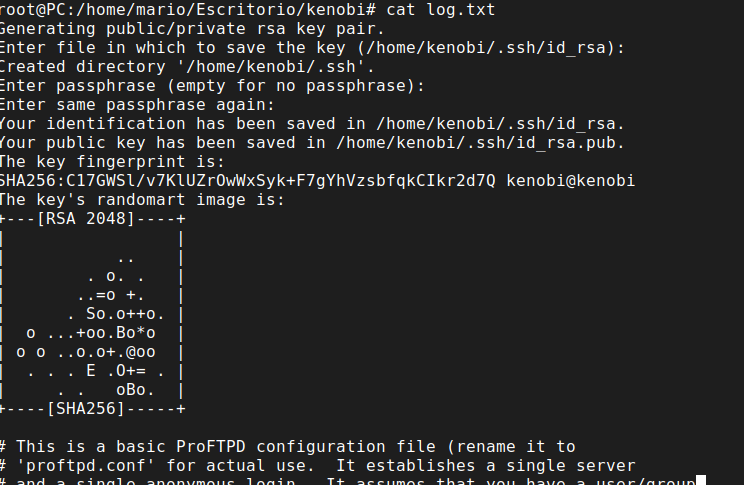The height and width of the screenshot is (485, 744).
Task: Click the 'The key fingerprint is:' line
Action: click(112, 162)
